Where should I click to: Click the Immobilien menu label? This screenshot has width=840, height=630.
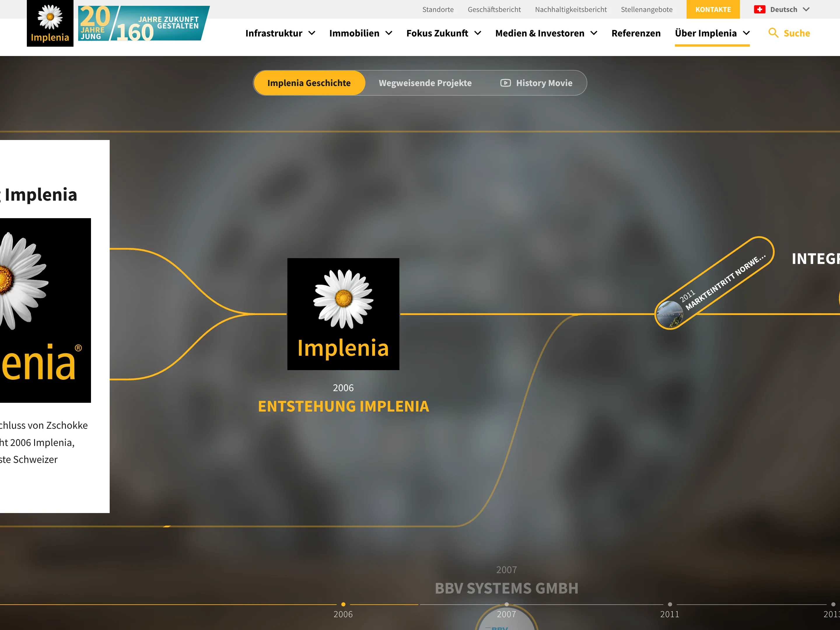pyautogui.click(x=354, y=34)
